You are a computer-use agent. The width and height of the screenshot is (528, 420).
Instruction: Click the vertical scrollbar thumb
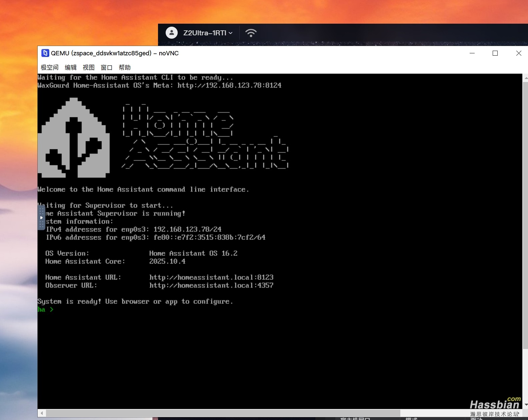525,213
